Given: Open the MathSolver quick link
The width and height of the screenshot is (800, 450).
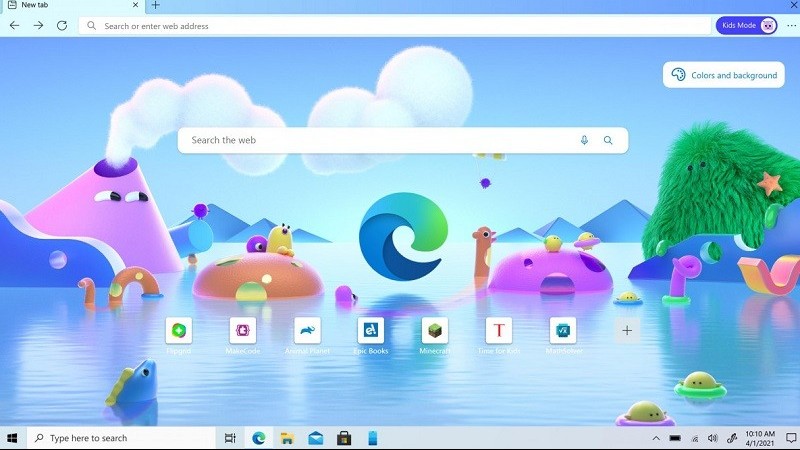Looking at the screenshot, I should [563, 335].
